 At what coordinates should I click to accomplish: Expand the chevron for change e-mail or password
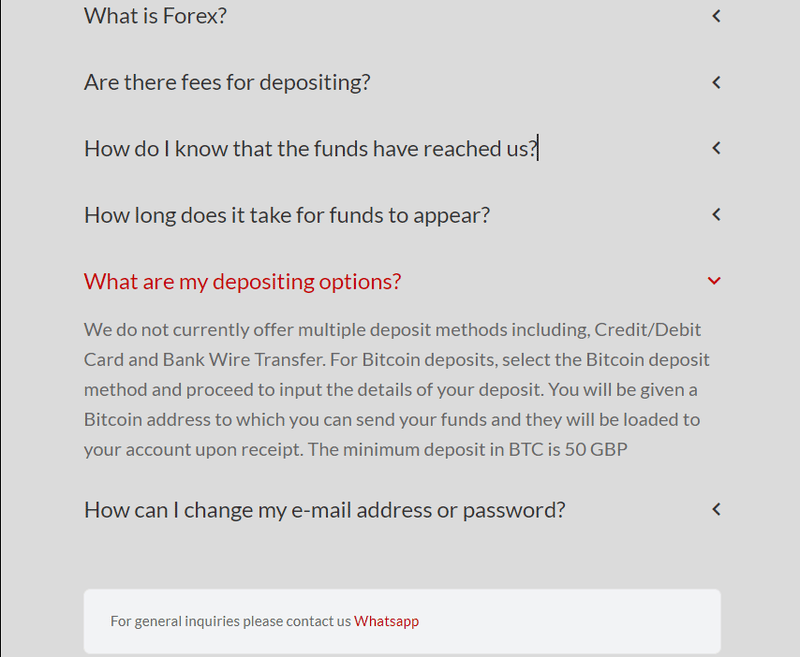tap(716, 509)
